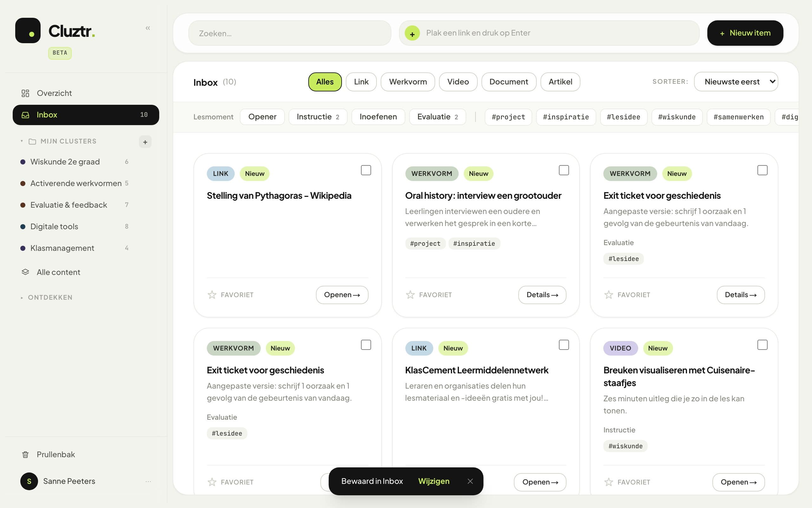Screen dimensions: 812x508
Task: Select the bottom-left Exit ticket card checkbox
Action: point(366,345)
